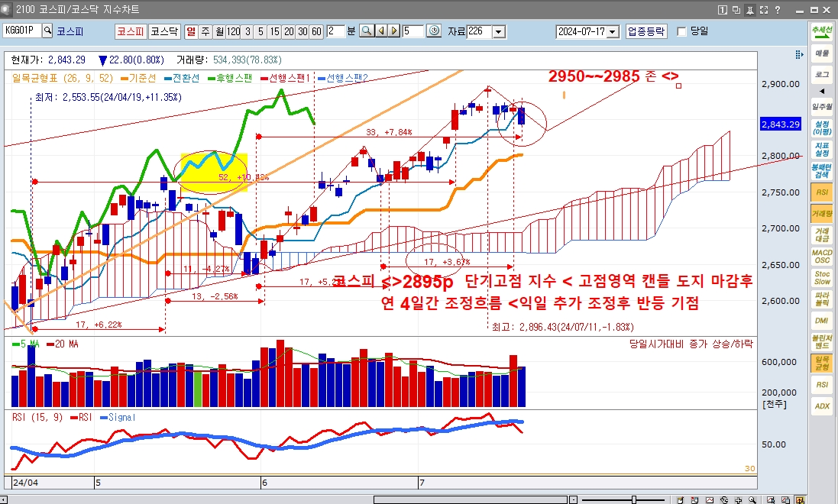Select the 15 minute interval button
838x504 pixels.
click(x=275, y=31)
